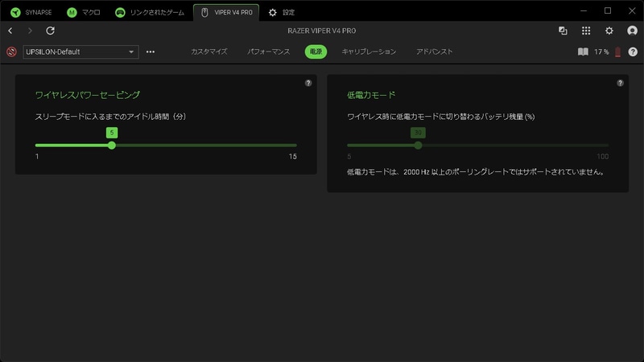Click the red battery level icon
This screenshot has width=644, height=362.
(617, 52)
